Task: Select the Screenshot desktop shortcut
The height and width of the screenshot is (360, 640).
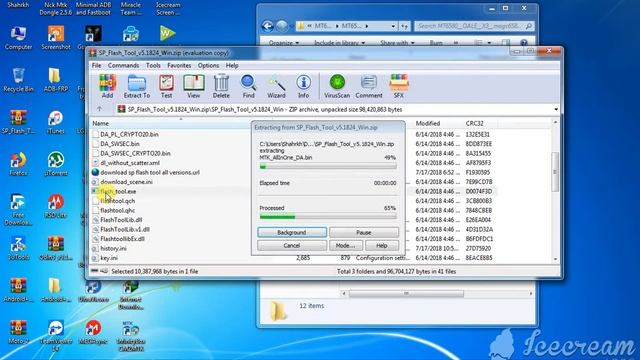Action: (x=56, y=38)
